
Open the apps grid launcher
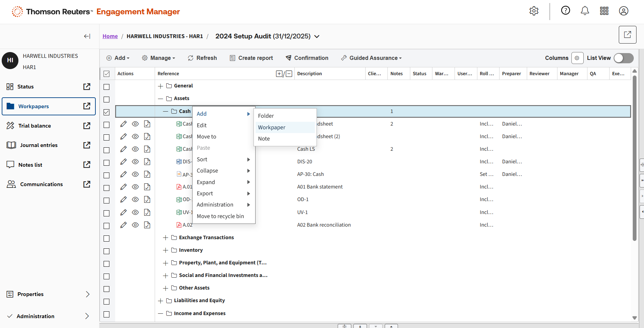(604, 11)
